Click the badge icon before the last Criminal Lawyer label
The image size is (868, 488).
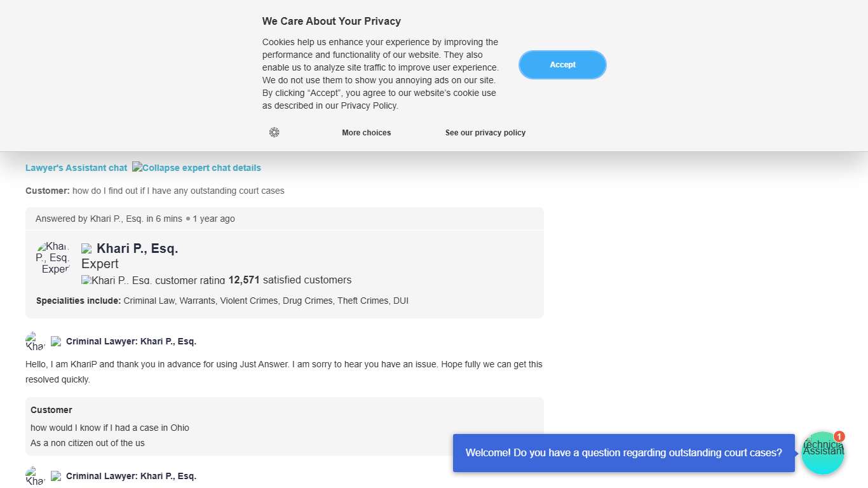point(56,476)
